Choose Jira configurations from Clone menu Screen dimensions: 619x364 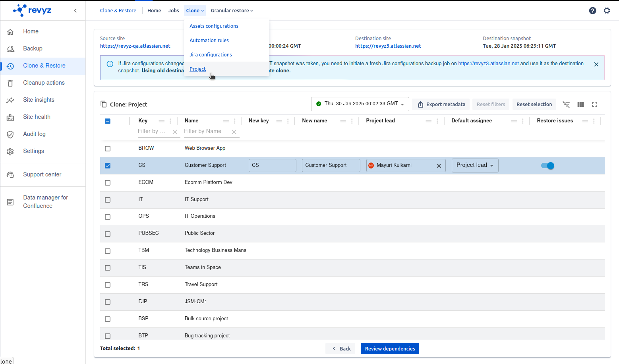point(211,55)
